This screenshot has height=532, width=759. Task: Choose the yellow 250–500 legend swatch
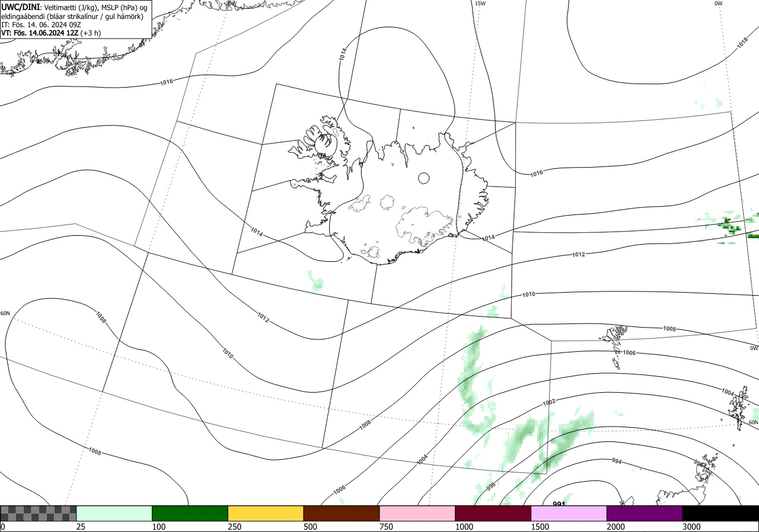pos(266,513)
